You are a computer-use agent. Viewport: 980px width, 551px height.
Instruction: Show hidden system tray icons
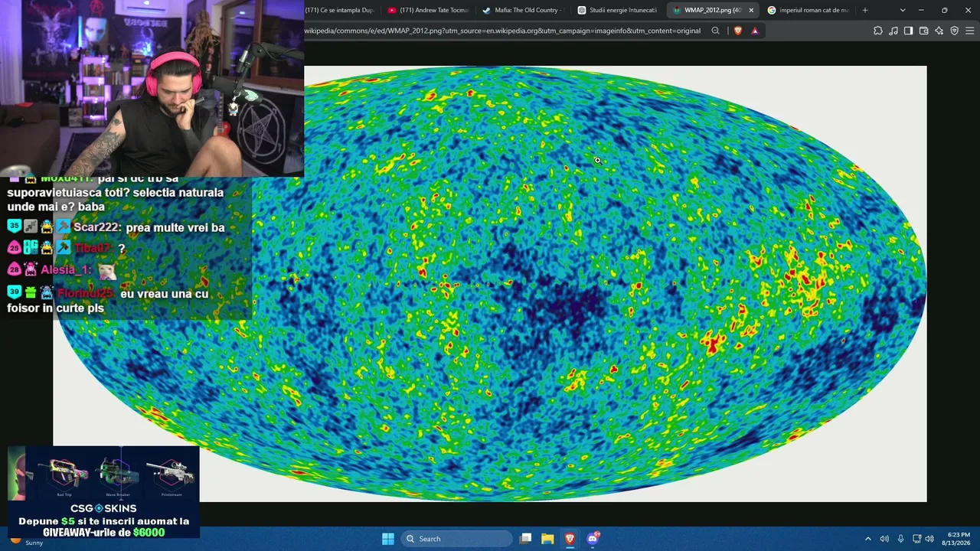(x=867, y=539)
